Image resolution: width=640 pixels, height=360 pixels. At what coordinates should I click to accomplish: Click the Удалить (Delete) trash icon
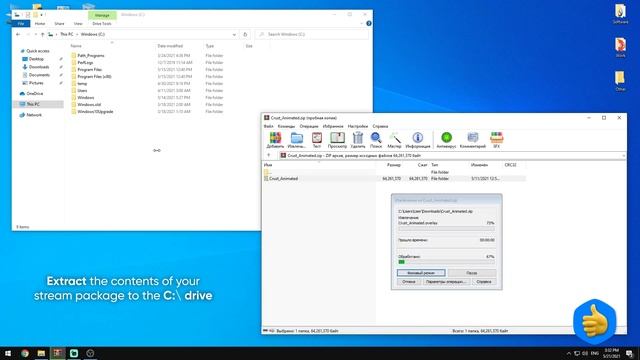tap(358, 140)
